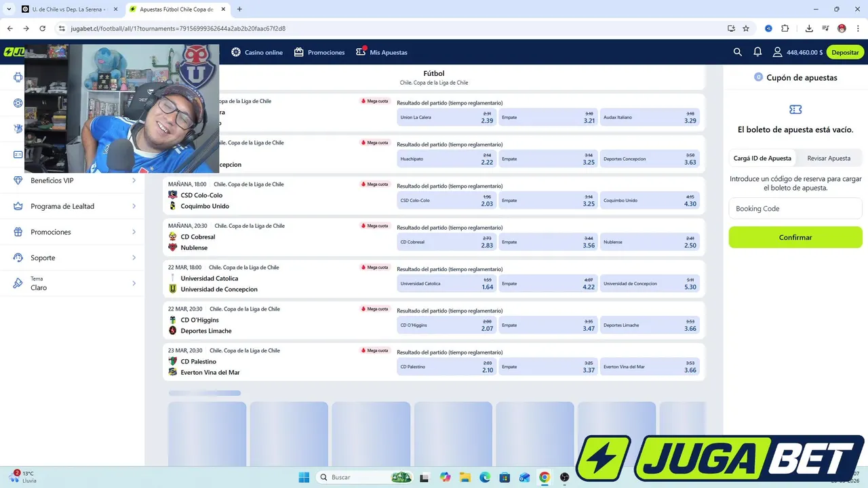Open Copilot from the taskbar
Image resolution: width=868 pixels, height=488 pixels.
[x=445, y=477]
